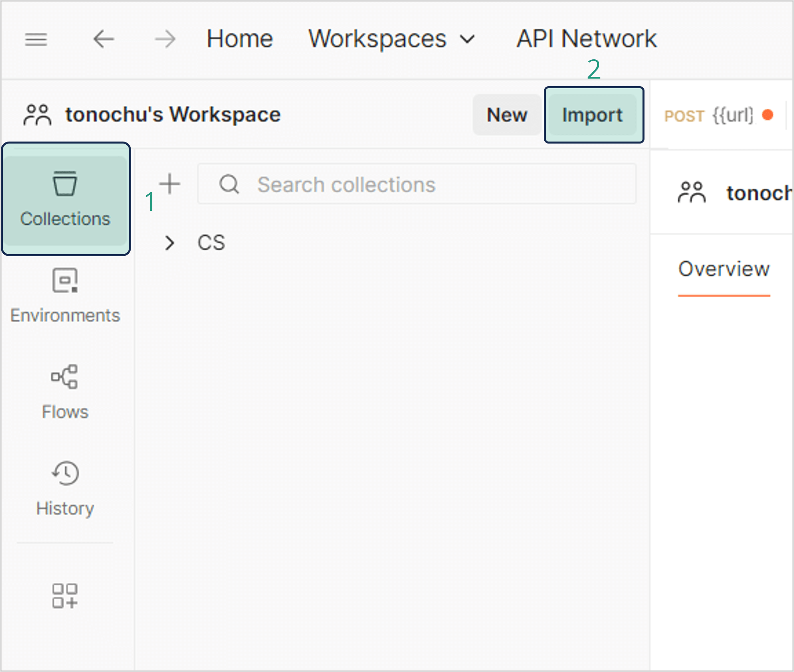Image resolution: width=794 pixels, height=672 pixels.
Task: Click the workspace people icon
Action: pyautogui.click(x=37, y=115)
